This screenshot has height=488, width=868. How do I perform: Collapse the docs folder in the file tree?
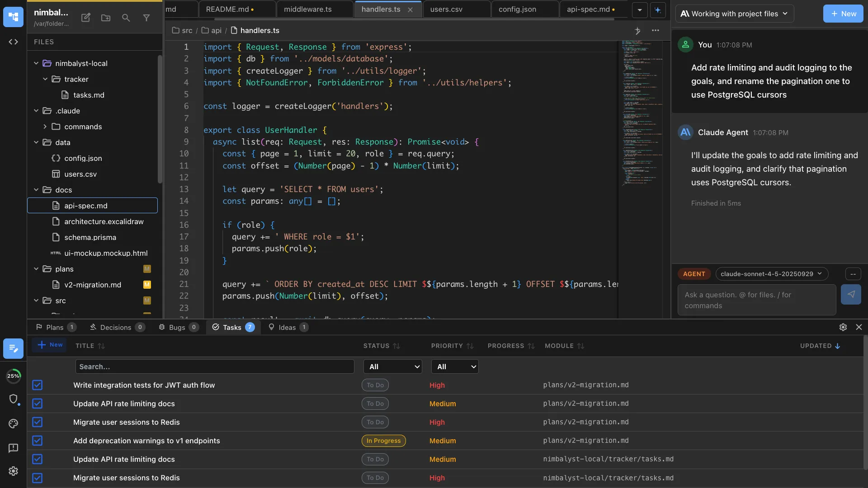click(36, 190)
